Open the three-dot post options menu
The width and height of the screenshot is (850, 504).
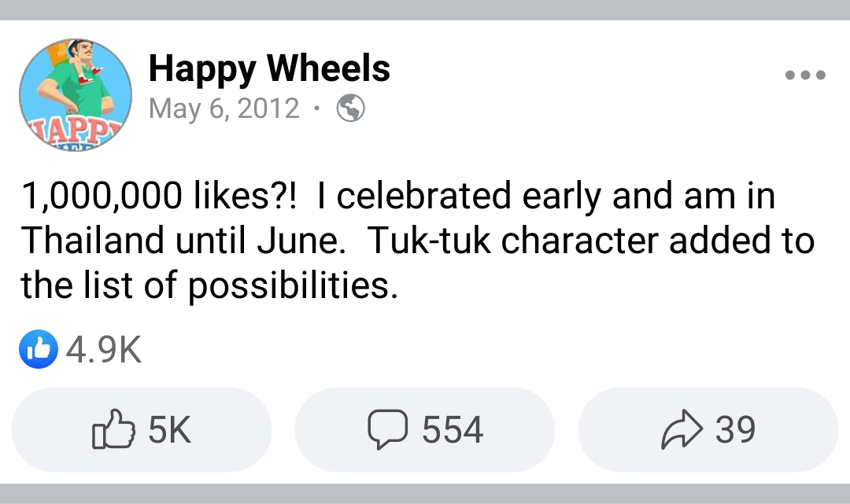coord(805,76)
